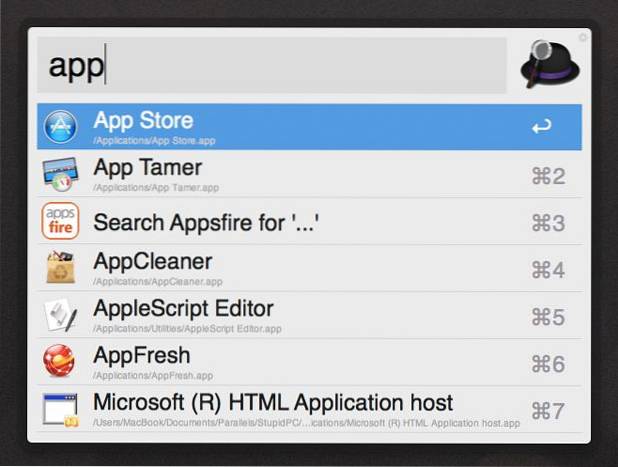Click the red AppFresh icon
This screenshot has width=618, height=467.
[60, 362]
